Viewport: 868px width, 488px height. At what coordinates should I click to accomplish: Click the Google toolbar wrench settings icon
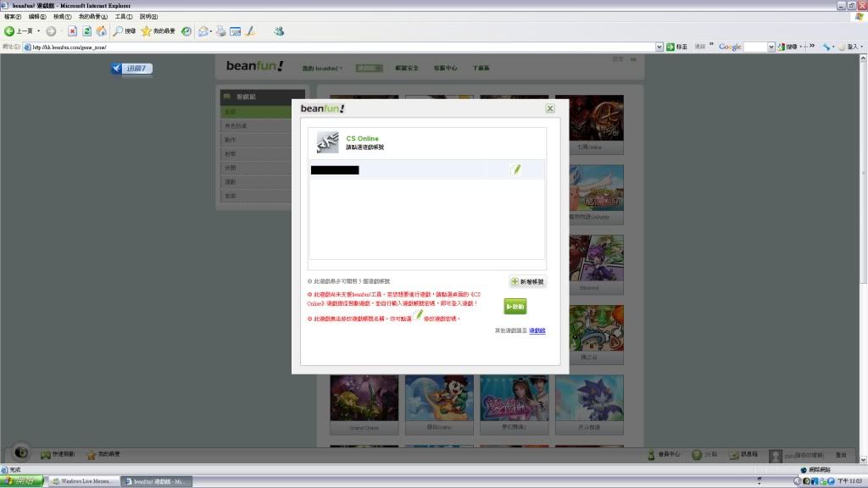826,47
